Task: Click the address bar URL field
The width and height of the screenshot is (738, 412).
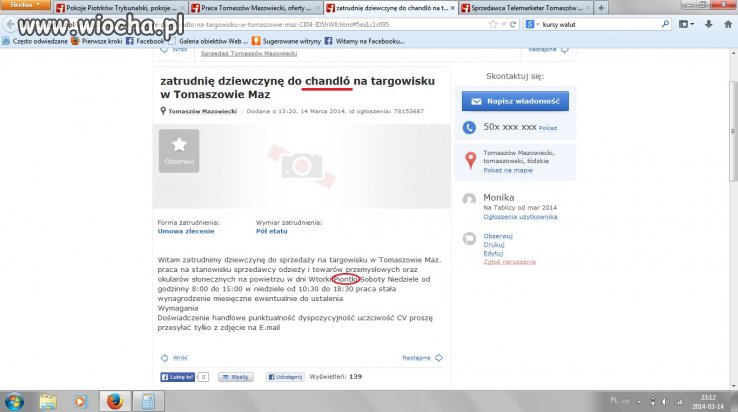Action: (x=266, y=24)
